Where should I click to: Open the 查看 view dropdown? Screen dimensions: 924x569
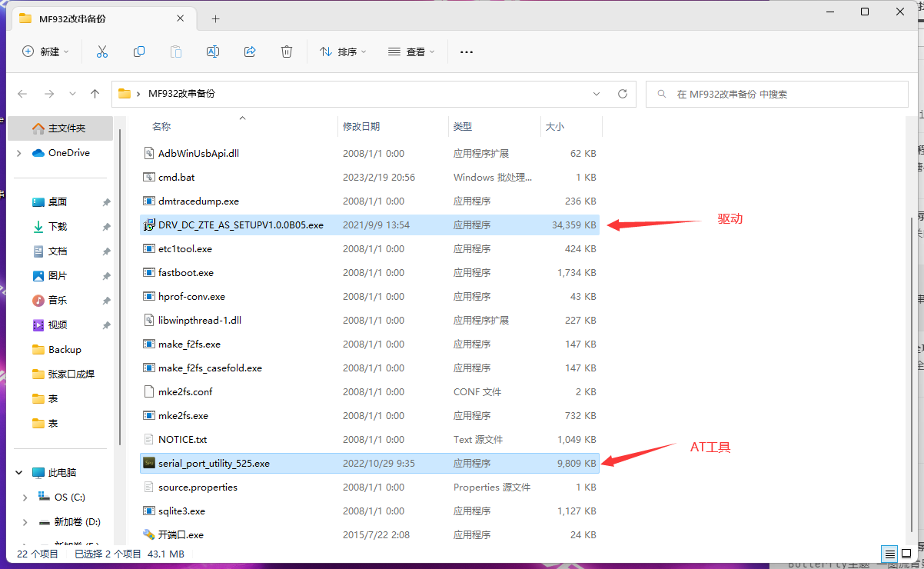coord(411,52)
